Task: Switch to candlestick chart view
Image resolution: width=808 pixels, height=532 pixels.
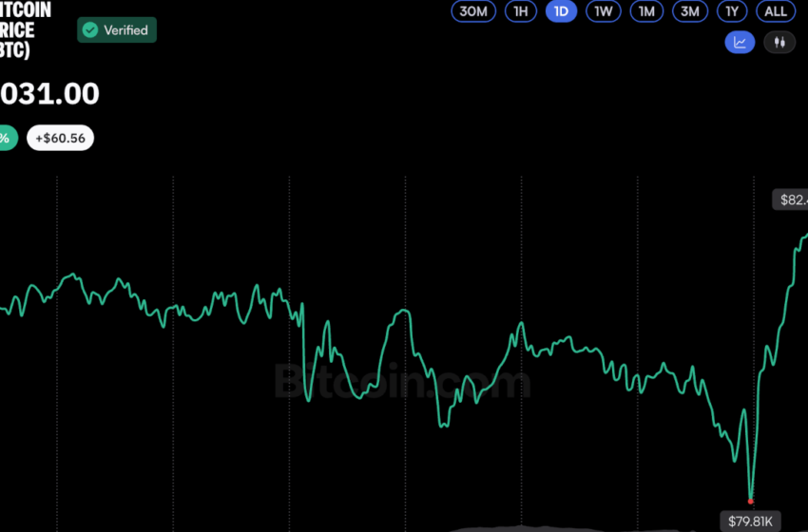Action: pos(779,42)
